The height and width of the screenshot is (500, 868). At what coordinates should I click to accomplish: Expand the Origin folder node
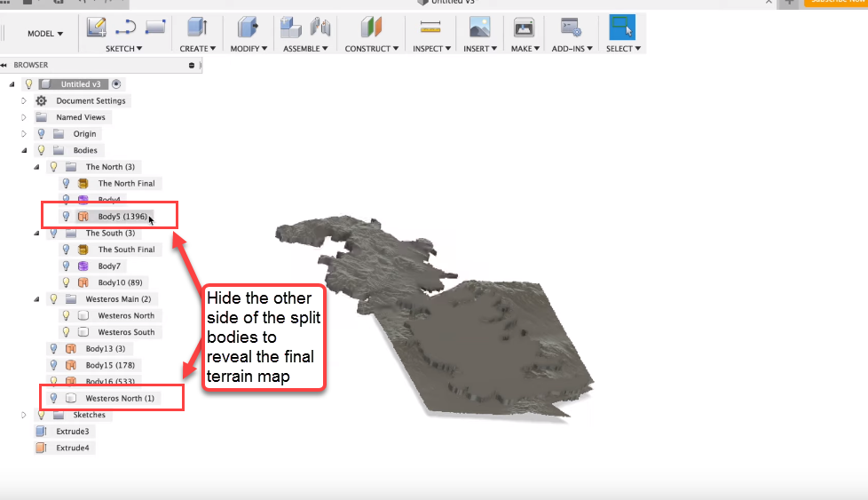click(x=24, y=134)
